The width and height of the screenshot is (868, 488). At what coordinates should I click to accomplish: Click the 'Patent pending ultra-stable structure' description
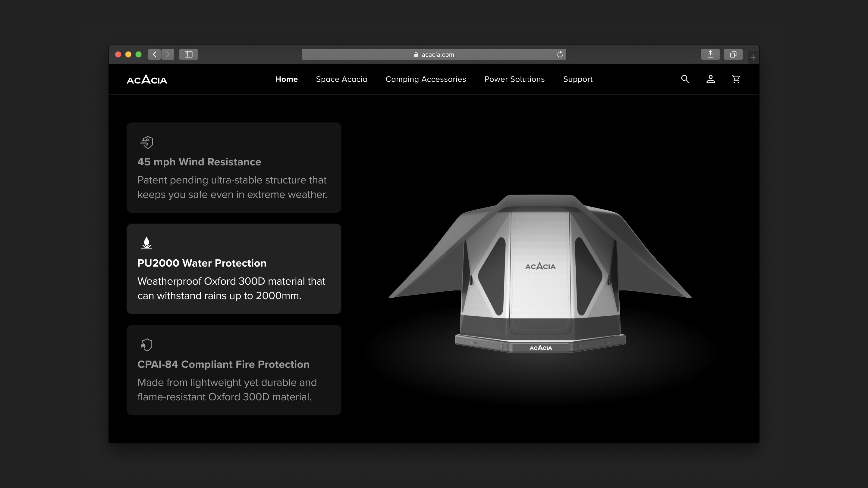tap(232, 187)
